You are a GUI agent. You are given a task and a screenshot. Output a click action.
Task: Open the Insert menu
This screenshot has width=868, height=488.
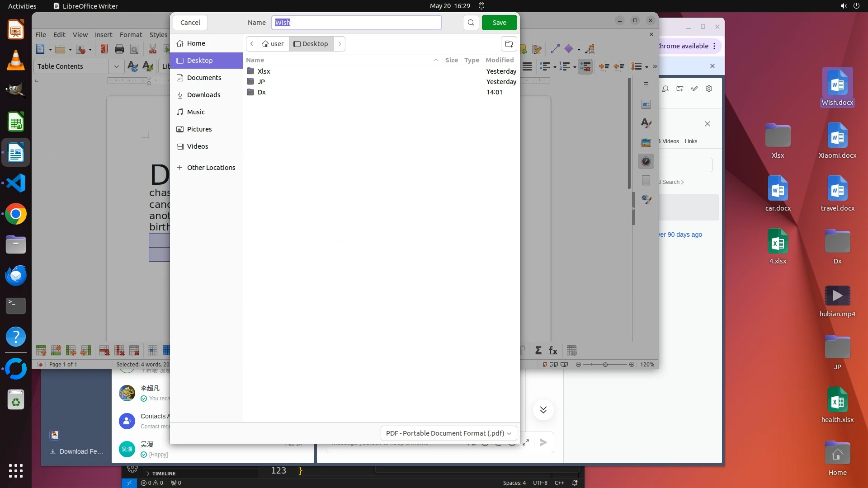click(103, 35)
